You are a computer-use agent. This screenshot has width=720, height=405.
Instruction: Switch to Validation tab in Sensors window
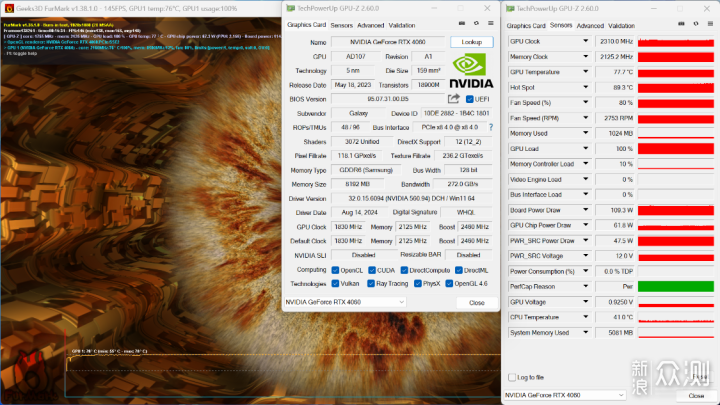621,26
